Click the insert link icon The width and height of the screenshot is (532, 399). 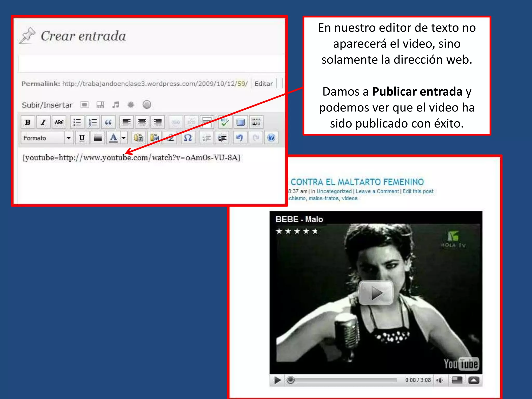tap(176, 122)
